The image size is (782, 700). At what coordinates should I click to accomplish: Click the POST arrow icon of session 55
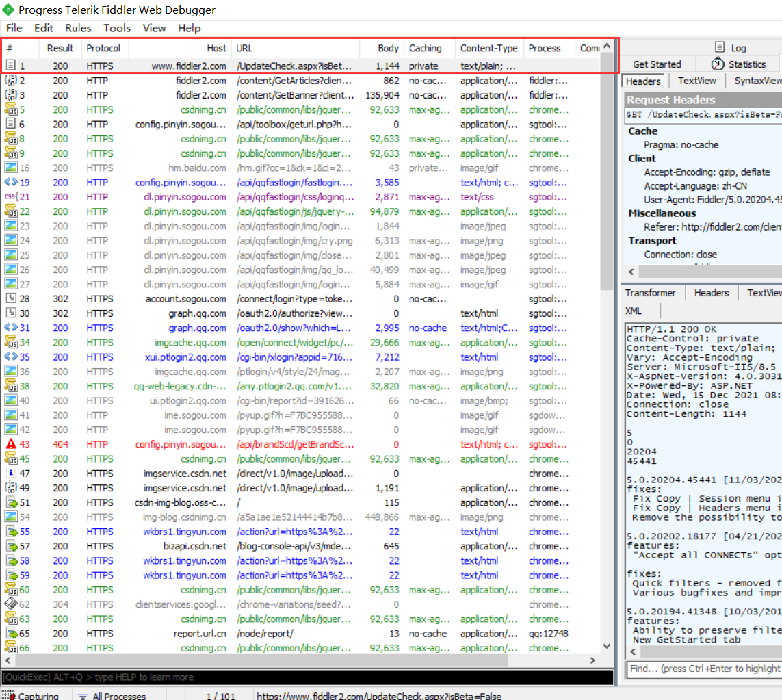pyautogui.click(x=12, y=532)
